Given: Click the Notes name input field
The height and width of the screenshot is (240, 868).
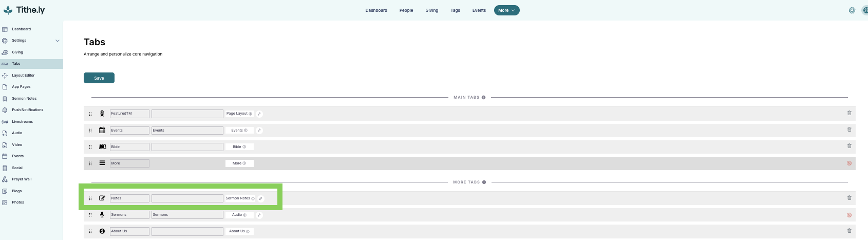Looking at the screenshot, I should click(129, 198).
